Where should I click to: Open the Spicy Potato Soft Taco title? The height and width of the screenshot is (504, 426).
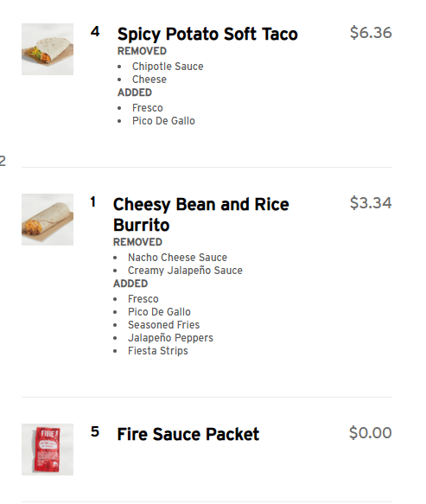(x=207, y=34)
